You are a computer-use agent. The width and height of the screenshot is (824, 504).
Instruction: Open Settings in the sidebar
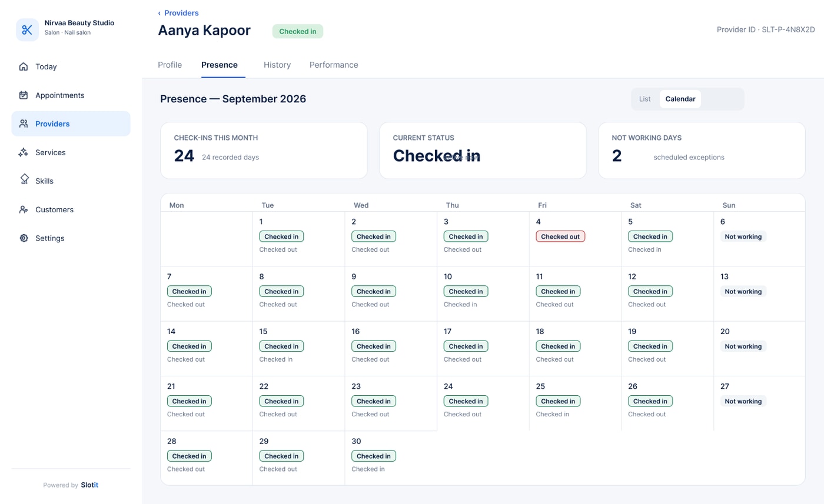click(x=71, y=238)
